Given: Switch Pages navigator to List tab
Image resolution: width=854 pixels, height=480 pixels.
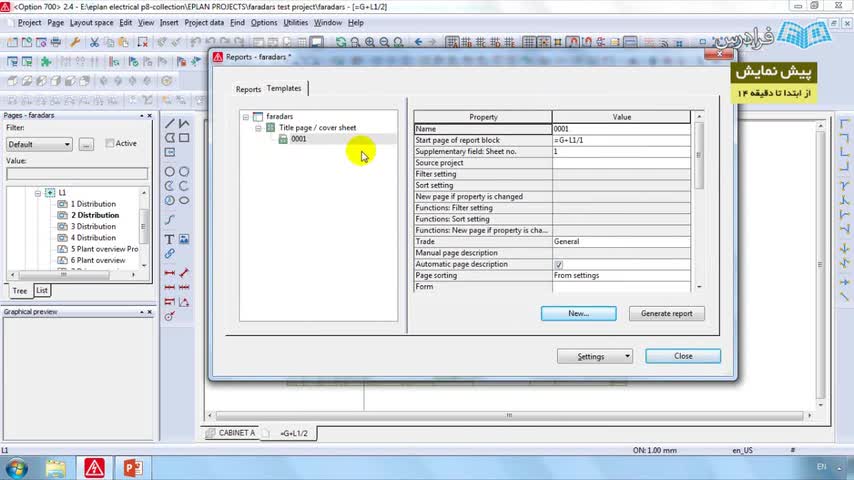Looking at the screenshot, I should (42, 290).
